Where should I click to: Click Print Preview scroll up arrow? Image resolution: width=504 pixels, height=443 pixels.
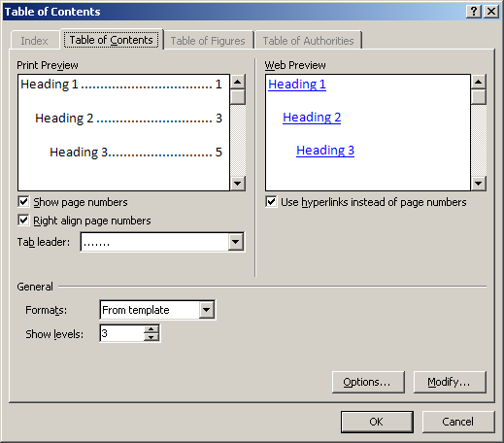click(238, 82)
